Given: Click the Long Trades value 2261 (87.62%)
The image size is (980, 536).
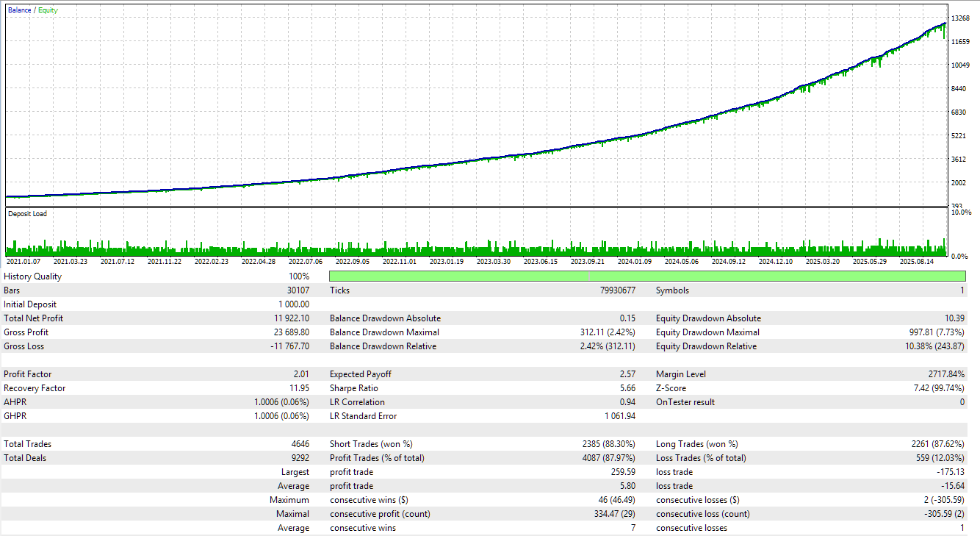Looking at the screenshot, I should (938, 444).
